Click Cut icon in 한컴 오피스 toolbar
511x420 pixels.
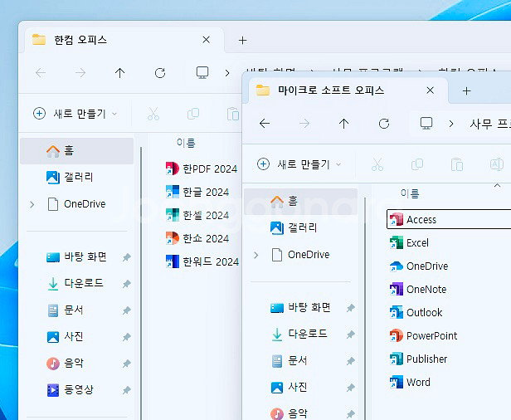[153, 114]
